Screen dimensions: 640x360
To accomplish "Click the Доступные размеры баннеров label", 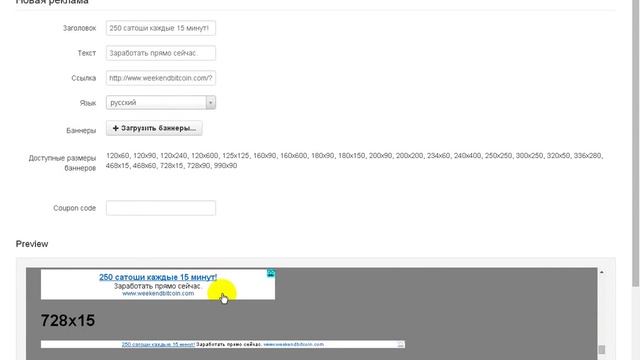I will pyautogui.click(x=62, y=163).
